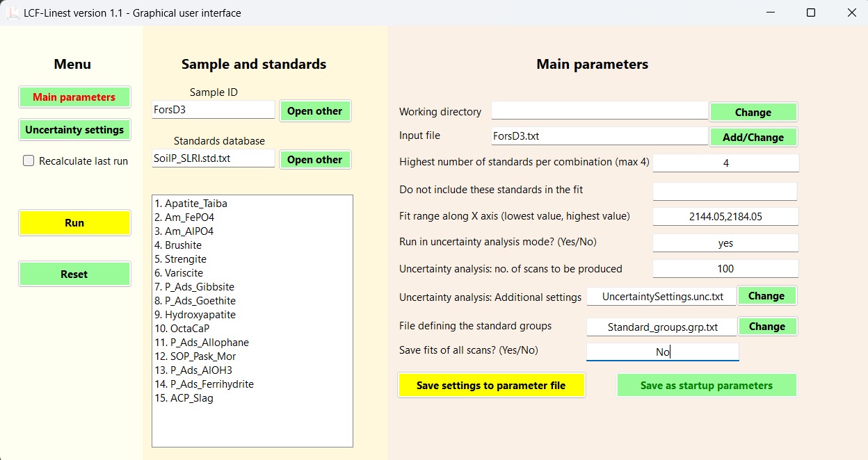
Task: Click Change beside UncertaintySettings.unc.txt
Action: pyautogui.click(x=766, y=296)
